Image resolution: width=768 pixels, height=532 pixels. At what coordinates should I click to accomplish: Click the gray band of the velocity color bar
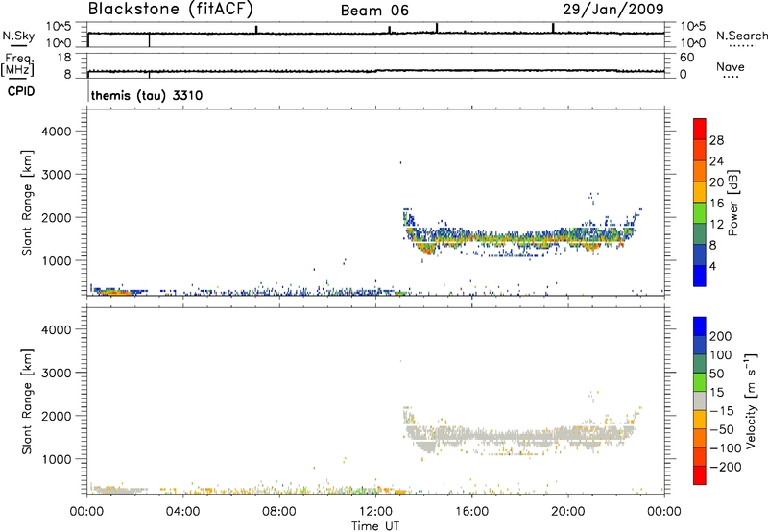coord(700,400)
